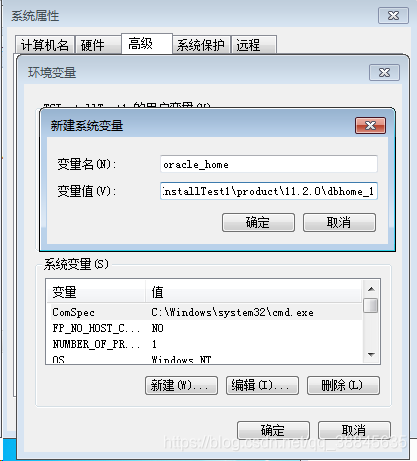Switch to the 系统保护 tab
The width and height of the screenshot is (417, 461).
coord(201,45)
